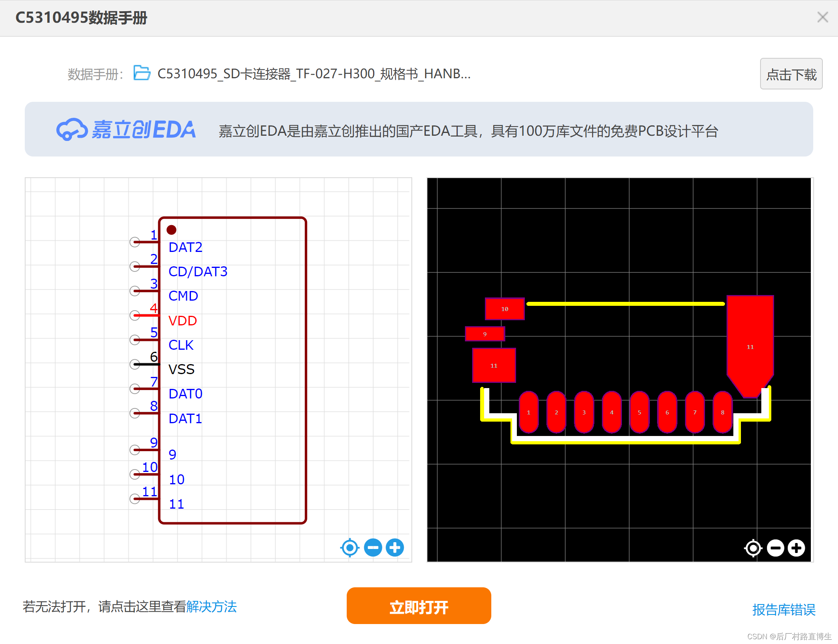Recenter the schematic symbol preview
The width and height of the screenshot is (838, 644).
pyautogui.click(x=350, y=548)
